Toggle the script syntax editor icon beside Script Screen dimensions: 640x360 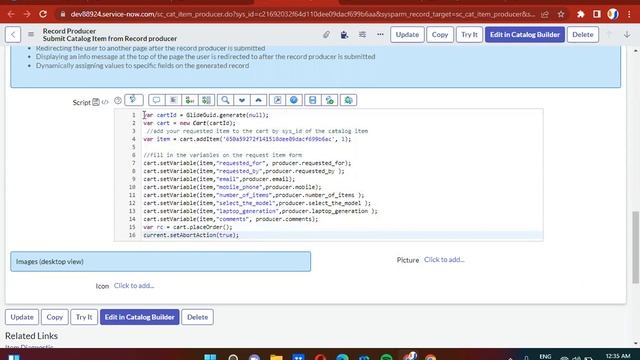point(105,102)
